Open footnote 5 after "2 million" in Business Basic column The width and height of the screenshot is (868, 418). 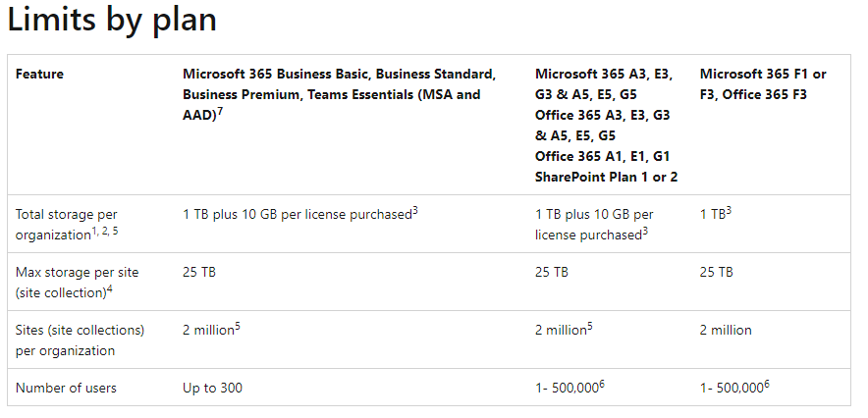[238, 325]
